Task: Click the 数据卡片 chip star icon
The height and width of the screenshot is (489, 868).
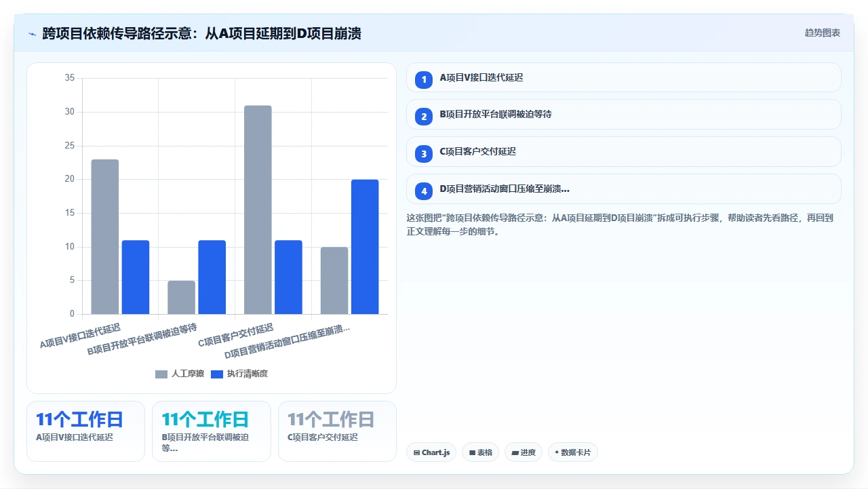Action: pyautogui.click(x=557, y=452)
